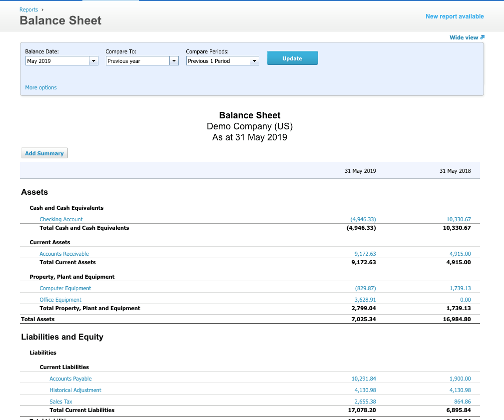Image resolution: width=504 pixels, height=420 pixels.
Task: Open the Compare Periods dropdown
Action: tap(254, 61)
